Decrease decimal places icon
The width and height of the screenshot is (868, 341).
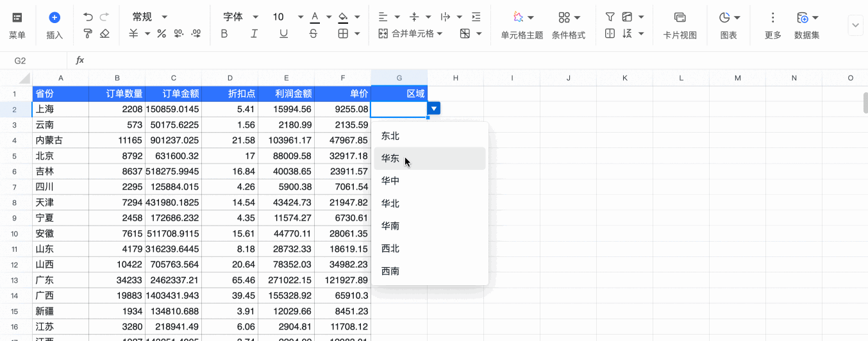point(179,33)
